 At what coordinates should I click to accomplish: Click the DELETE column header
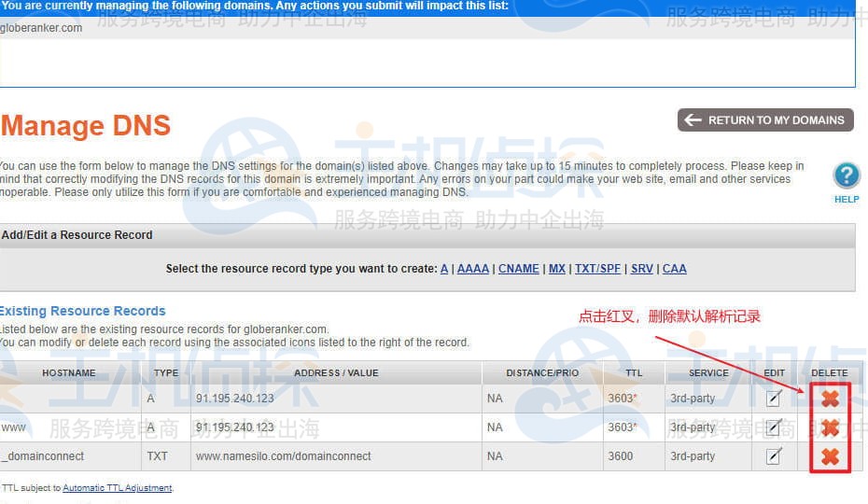829,372
